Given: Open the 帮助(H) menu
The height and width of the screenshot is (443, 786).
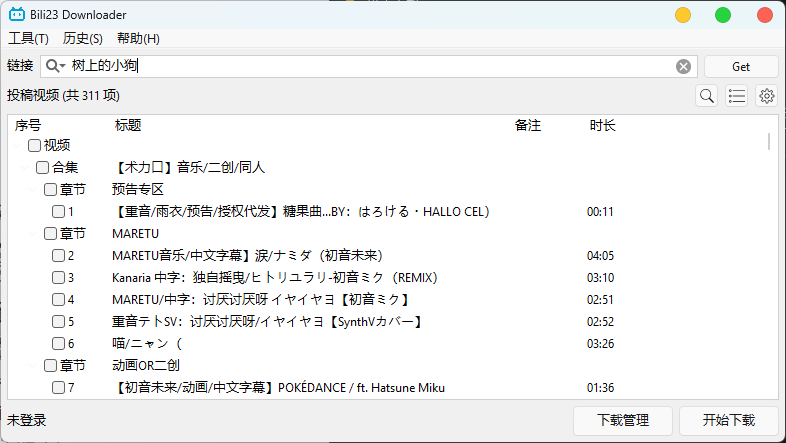Looking at the screenshot, I should point(138,39).
